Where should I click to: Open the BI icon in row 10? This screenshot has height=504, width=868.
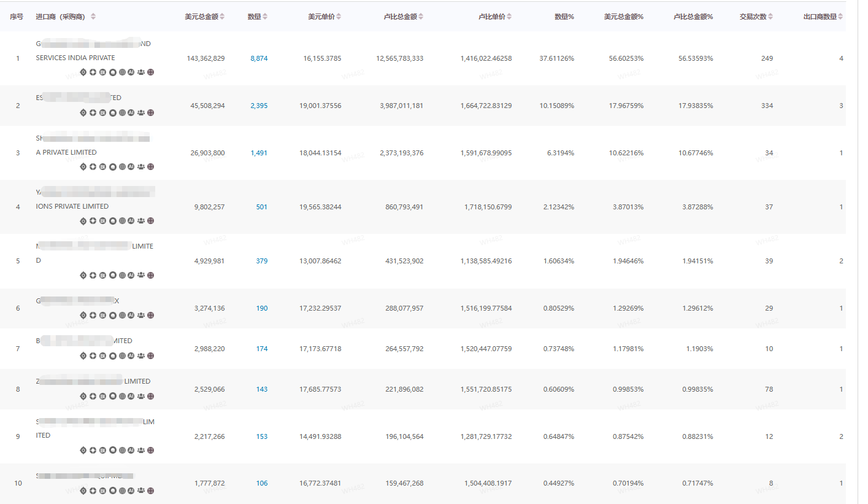coord(102,491)
